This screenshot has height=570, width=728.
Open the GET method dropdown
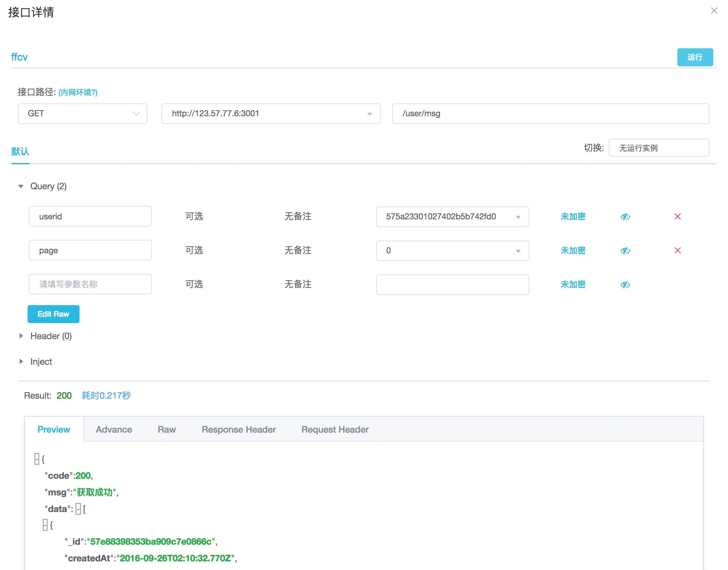tap(82, 113)
